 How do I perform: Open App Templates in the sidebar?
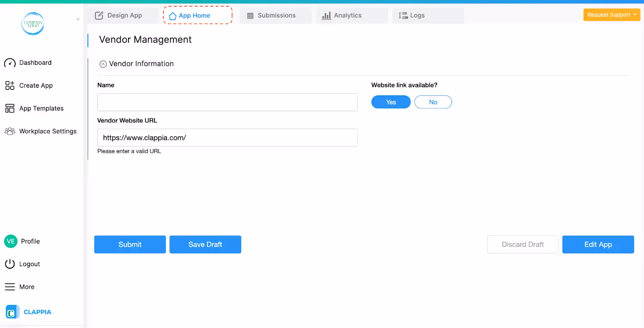point(41,108)
